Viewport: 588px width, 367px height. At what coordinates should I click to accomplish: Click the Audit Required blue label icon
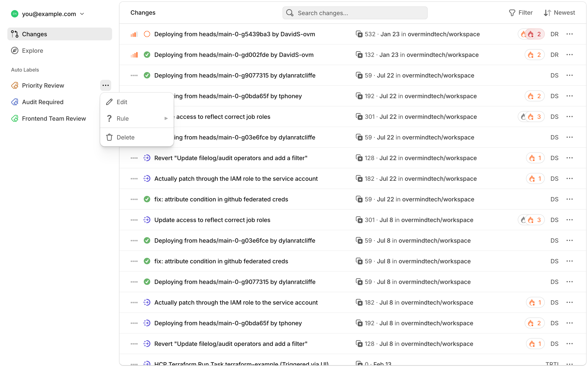pyautogui.click(x=15, y=102)
